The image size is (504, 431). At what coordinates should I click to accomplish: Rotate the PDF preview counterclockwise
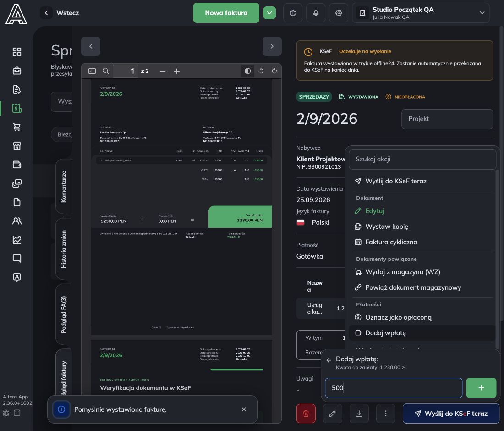coord(261,71)
